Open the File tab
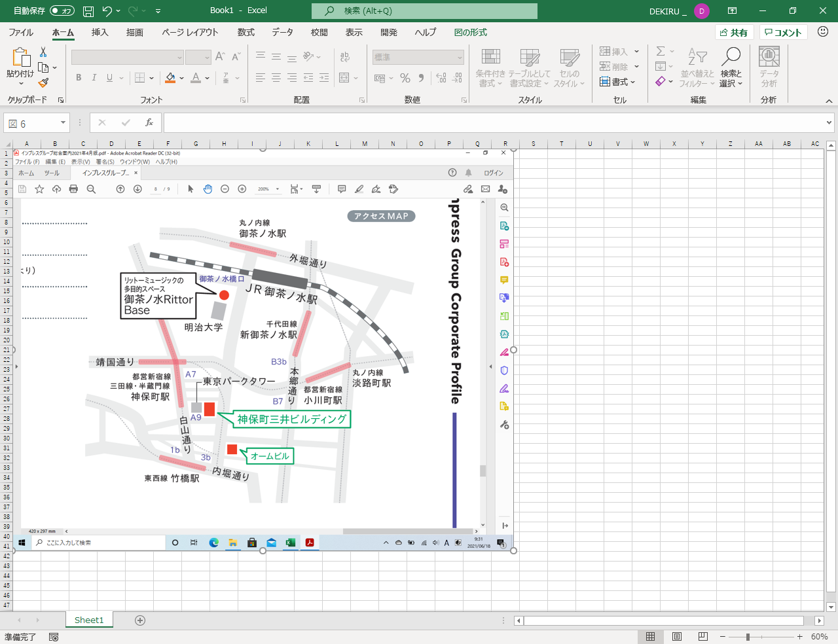This screenshot has width=838, height=644. (x=21, y=32)
